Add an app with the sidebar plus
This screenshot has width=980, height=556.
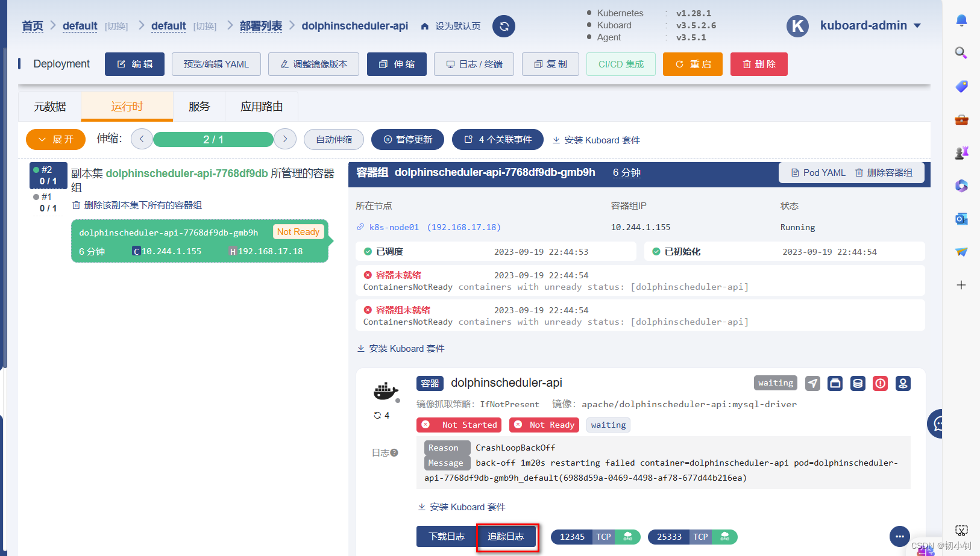pyautogui.click(x=961, y=285)
